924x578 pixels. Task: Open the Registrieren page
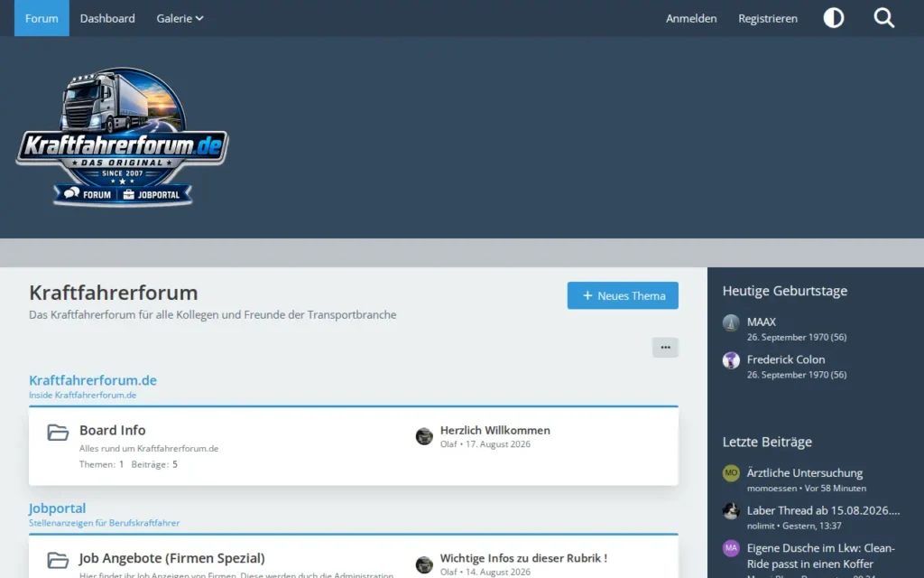click(x=768, y=18)
